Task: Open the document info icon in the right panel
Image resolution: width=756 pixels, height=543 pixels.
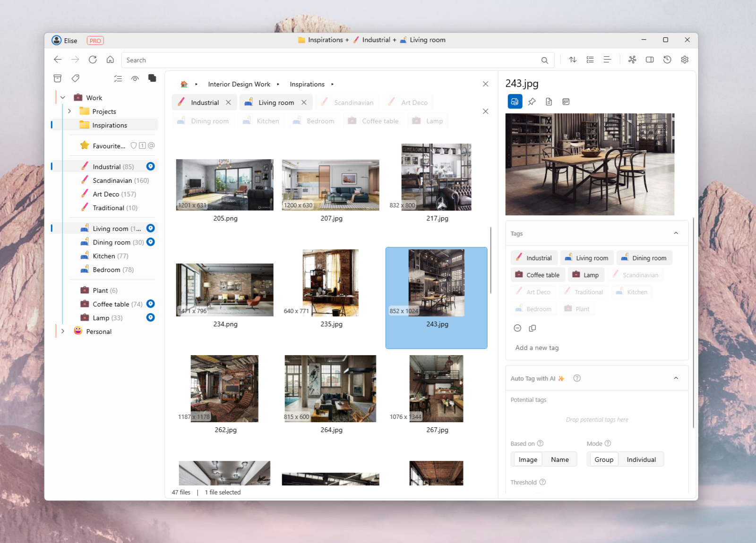Action: [x=549, y=101]
